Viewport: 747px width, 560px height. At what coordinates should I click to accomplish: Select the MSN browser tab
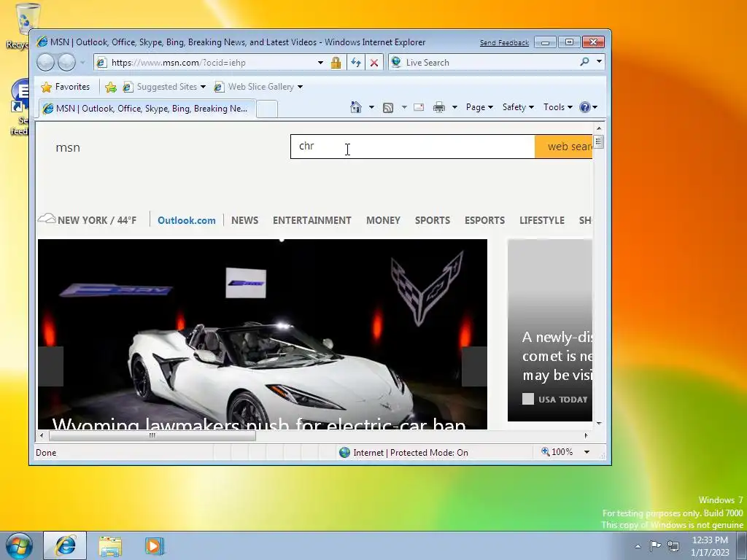(147, 109)
